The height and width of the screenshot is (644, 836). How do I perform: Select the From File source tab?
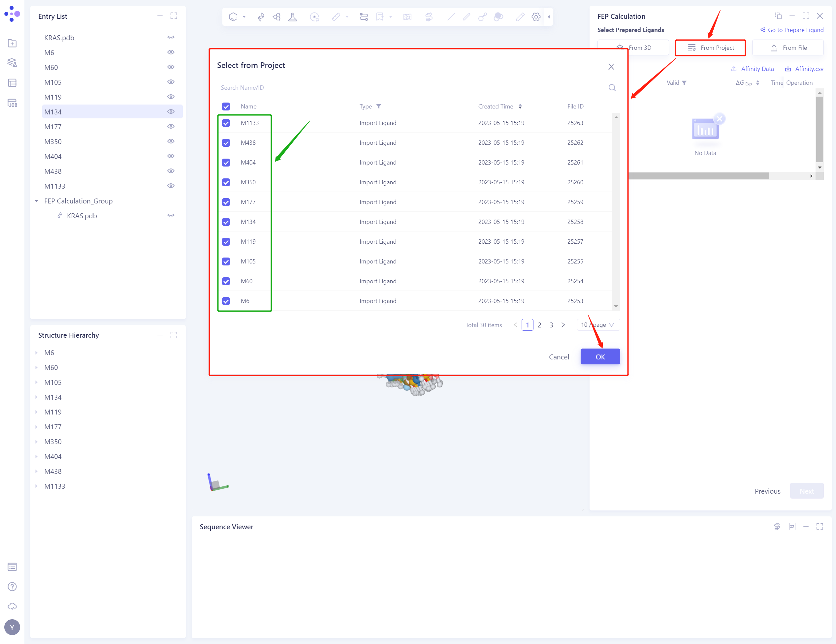tap(788, 48)
